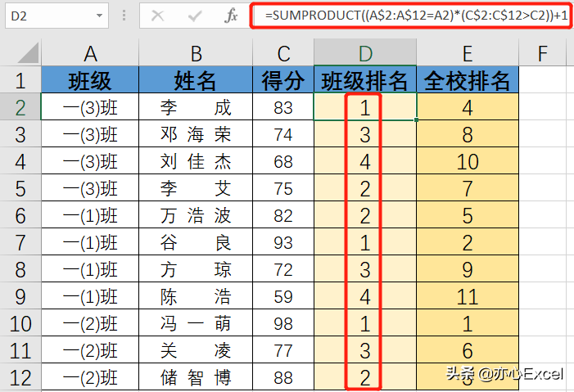The width and height of the screenshot is (574, 392).
Task: Select name cell 陈 浩
Action: [196, 296]
